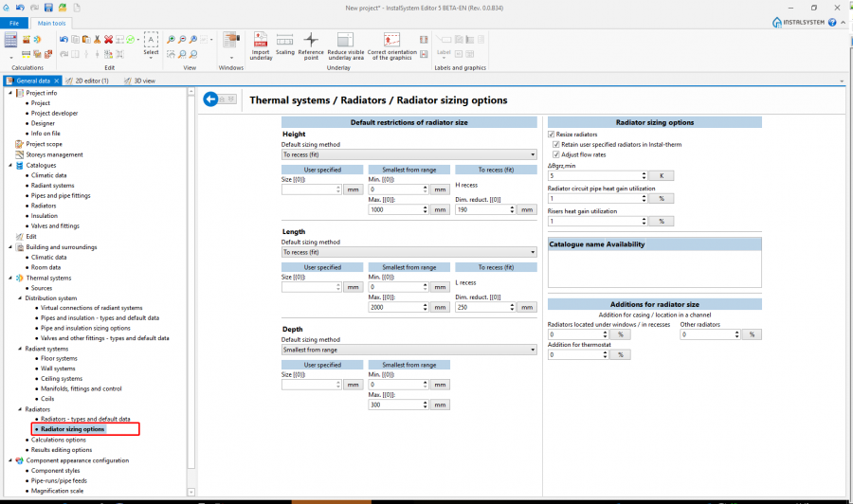Open Height default sizing method dropdown
Screen dimensions: 853x504
click(409, 153)
